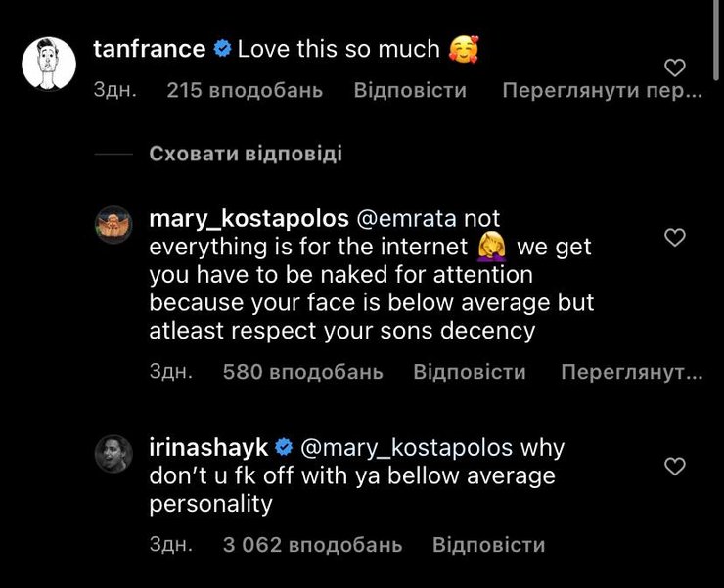Reply to mary_kostapolos via "Відповісти"

point(470,372)
